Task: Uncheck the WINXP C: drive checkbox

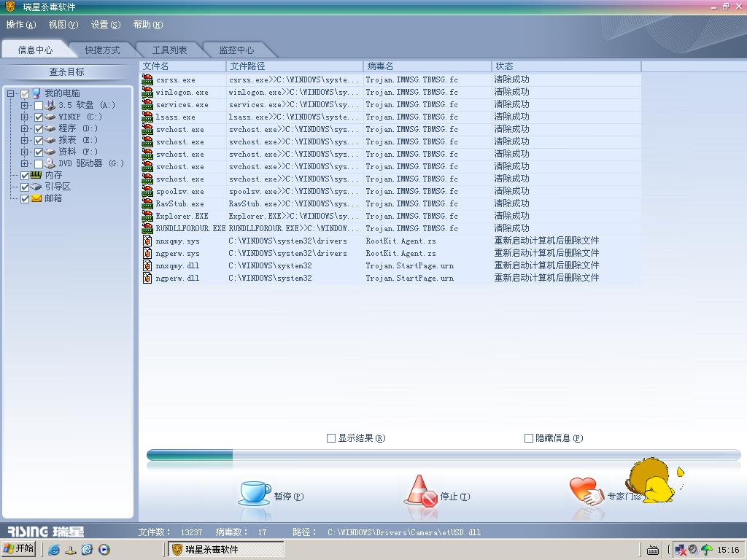Action: tap(39, 117)
